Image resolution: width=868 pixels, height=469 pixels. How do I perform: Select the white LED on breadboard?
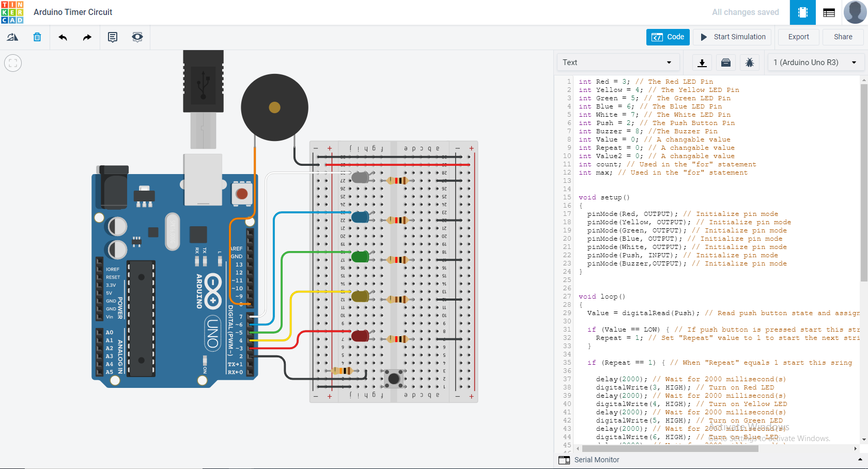pyautogui.click(x=360, y=178)
